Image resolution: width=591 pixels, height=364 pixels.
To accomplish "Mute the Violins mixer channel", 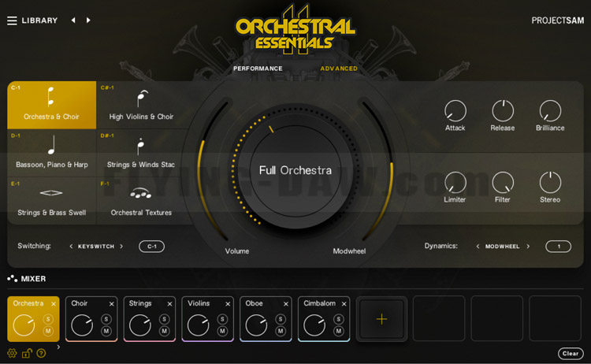I will click(x=222, y=331).
